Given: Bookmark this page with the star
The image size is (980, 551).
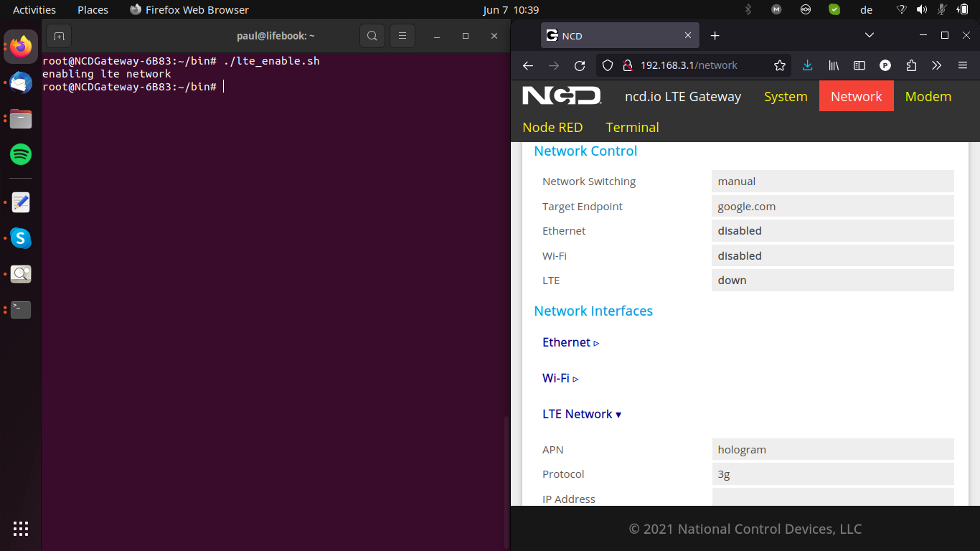Looking at the screenshot, I should (x=780, y=65).
